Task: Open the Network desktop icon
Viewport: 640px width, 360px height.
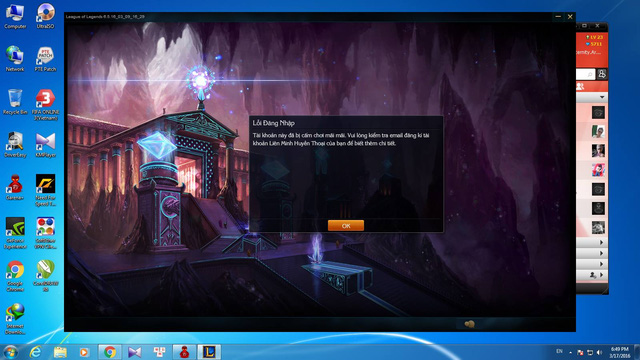Action: [x=15, y=59]
